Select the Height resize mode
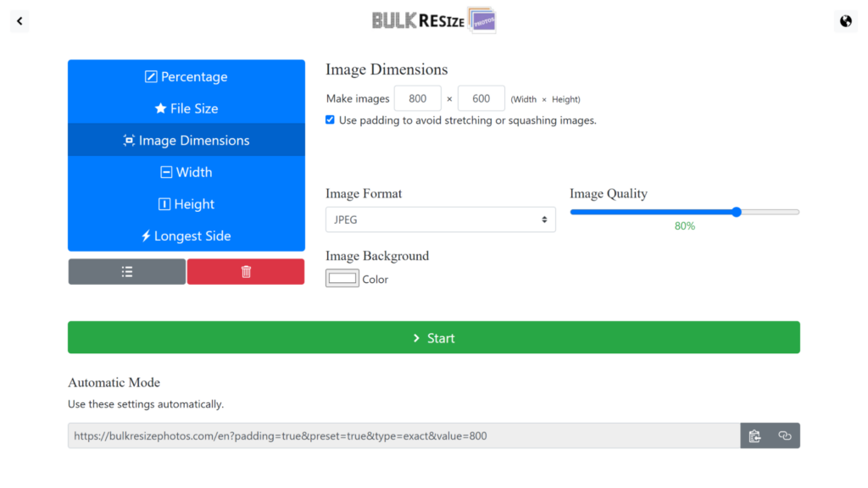Image resolution: width=868 pixels, height=488 pixels. pyautogui.click(x=186, y=204)
